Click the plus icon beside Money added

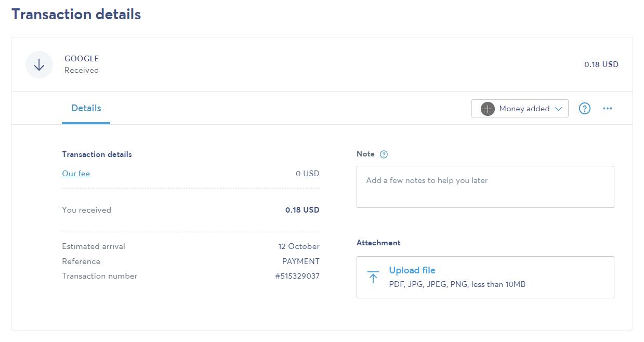click(x=488, y=109)
